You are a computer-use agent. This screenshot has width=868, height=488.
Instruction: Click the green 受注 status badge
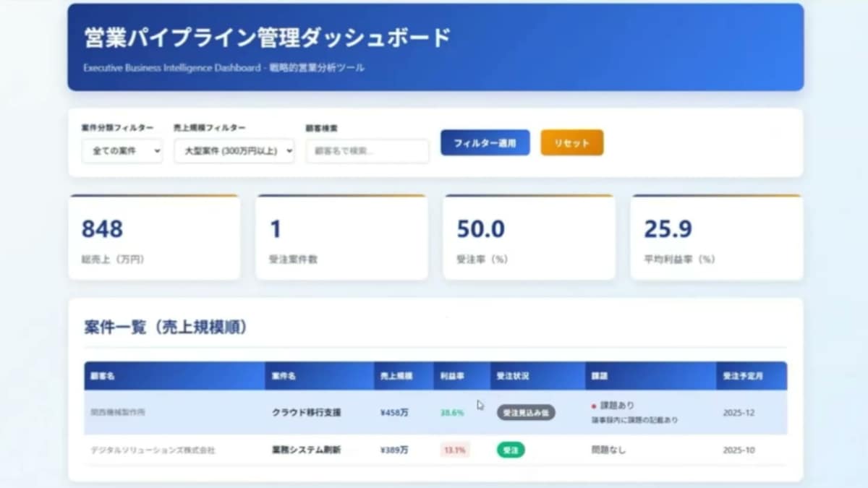510,450
